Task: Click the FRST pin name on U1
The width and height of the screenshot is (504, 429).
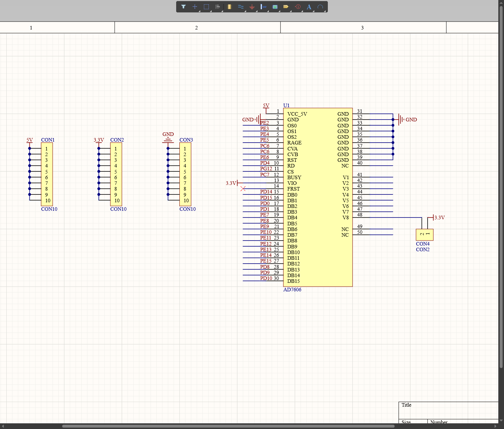Action: coord(293,189)
